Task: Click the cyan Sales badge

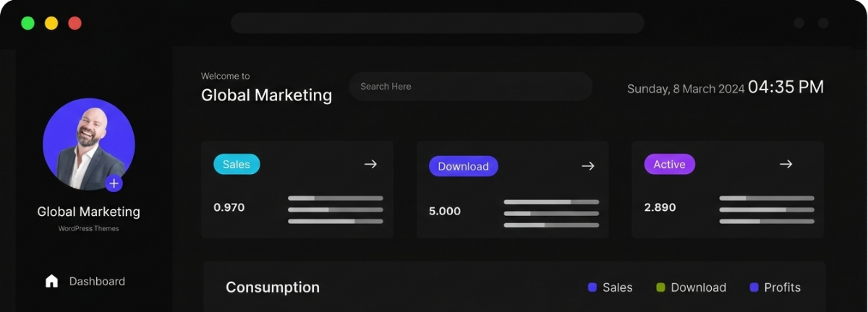Action: click(x=237, y=164)
